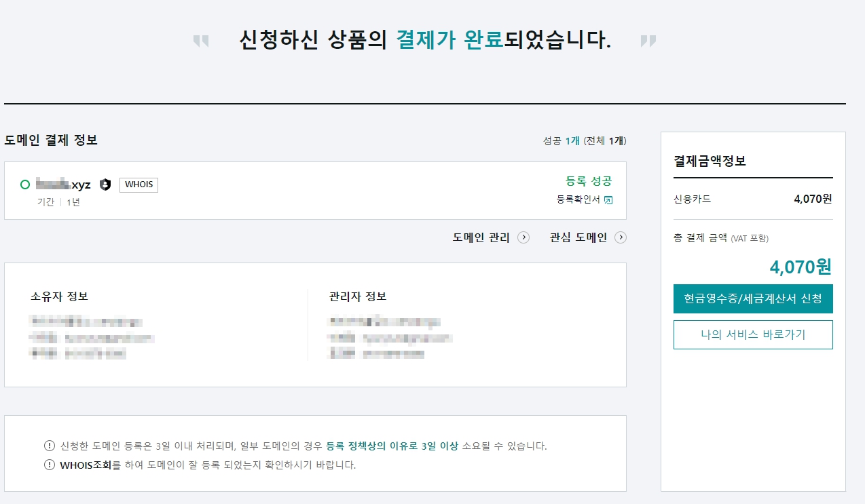Viewport: 865px width, 504px height.
Task: Click the WHOIS badge next to the domain
Action: point(139,184)
